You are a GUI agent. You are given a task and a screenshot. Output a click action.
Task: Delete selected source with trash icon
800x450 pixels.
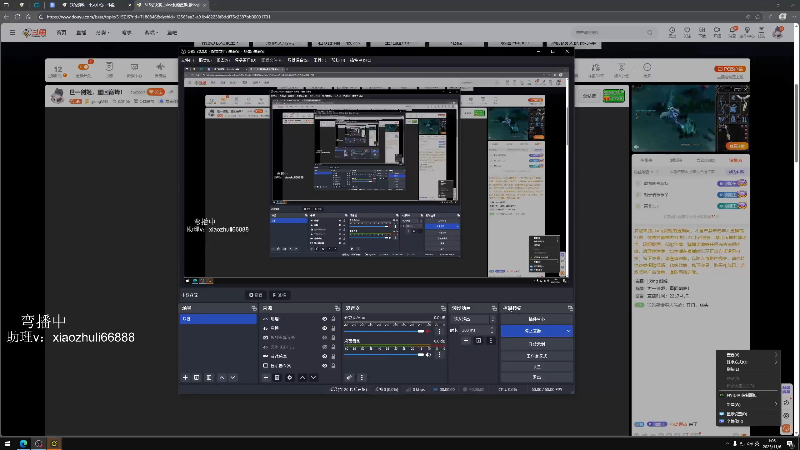[278, 377]
